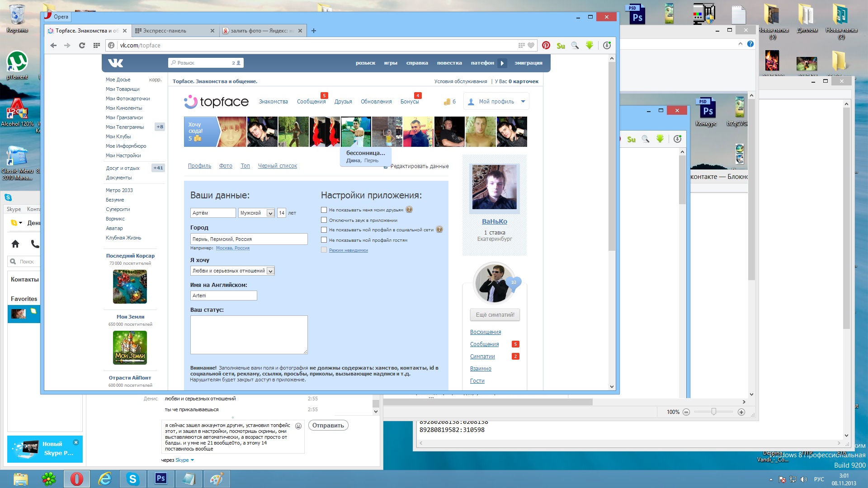This screenshot has height=488, width=868.
Task: Click 'Редактировать данные' link
Action: tap(420, 166)
